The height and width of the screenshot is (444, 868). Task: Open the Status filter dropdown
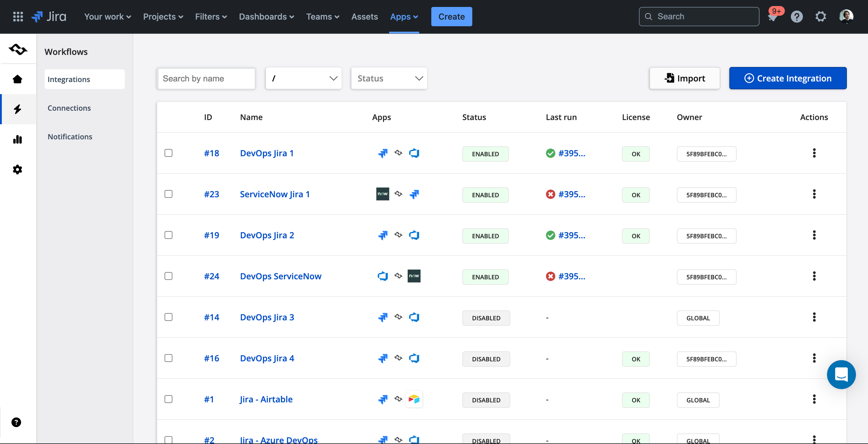(x=389, y=78)
